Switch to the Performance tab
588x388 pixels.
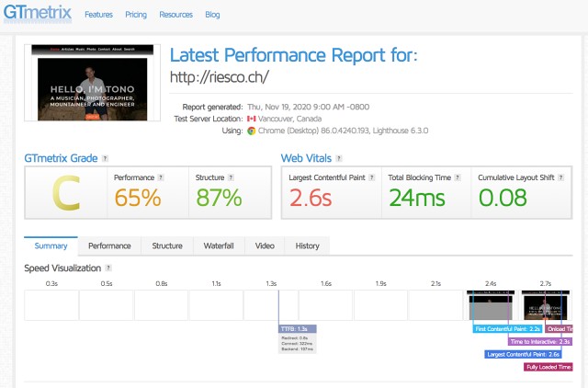109,245
